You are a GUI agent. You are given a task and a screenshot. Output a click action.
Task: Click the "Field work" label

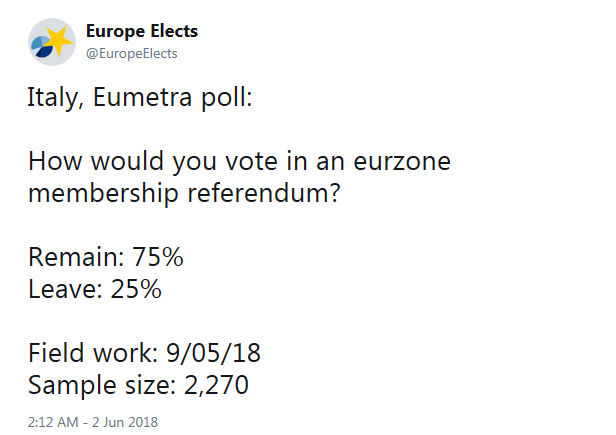click(86, 353)
